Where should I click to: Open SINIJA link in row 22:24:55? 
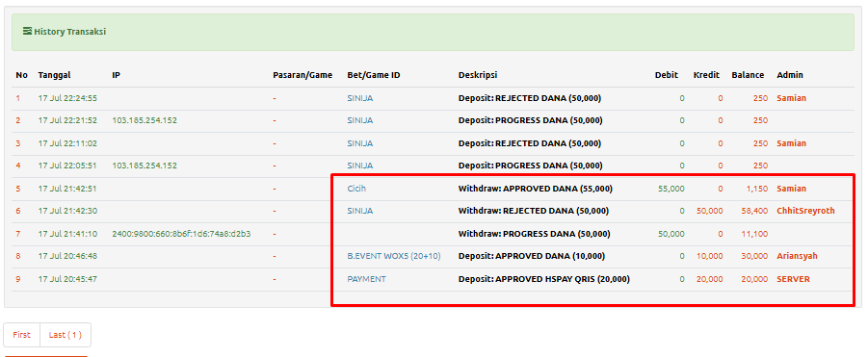(360, 98)
